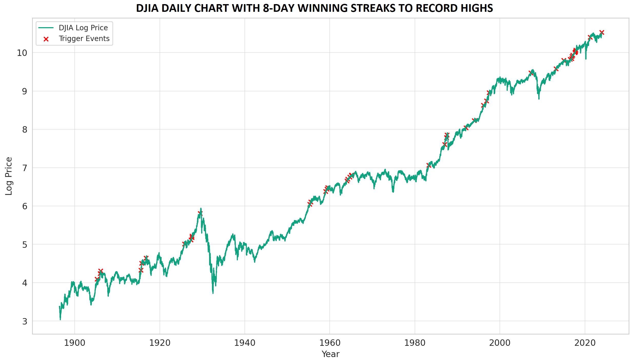Click the last trigger marker near 2024
The image size is (634, 364).
pyautogui.click(x=602, y=32)
